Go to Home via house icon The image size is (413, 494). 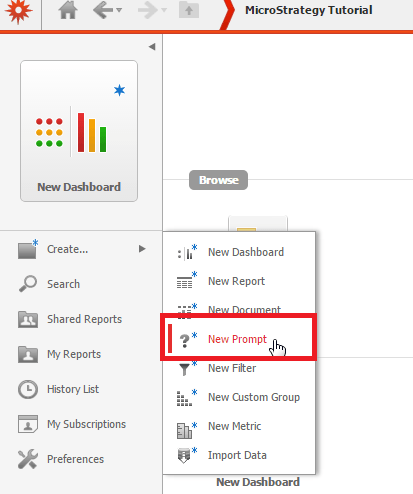click(x=68, y=10)
